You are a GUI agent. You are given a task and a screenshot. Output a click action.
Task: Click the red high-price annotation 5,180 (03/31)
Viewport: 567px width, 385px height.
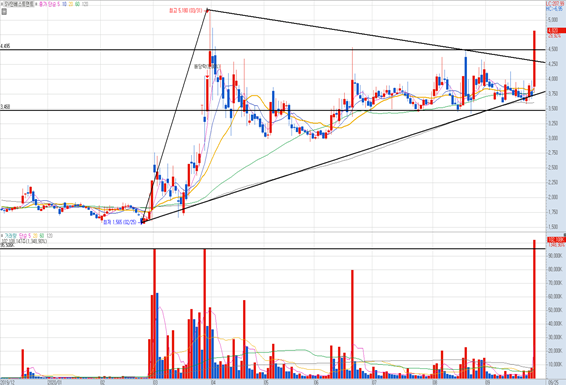(x=186, y=11)
